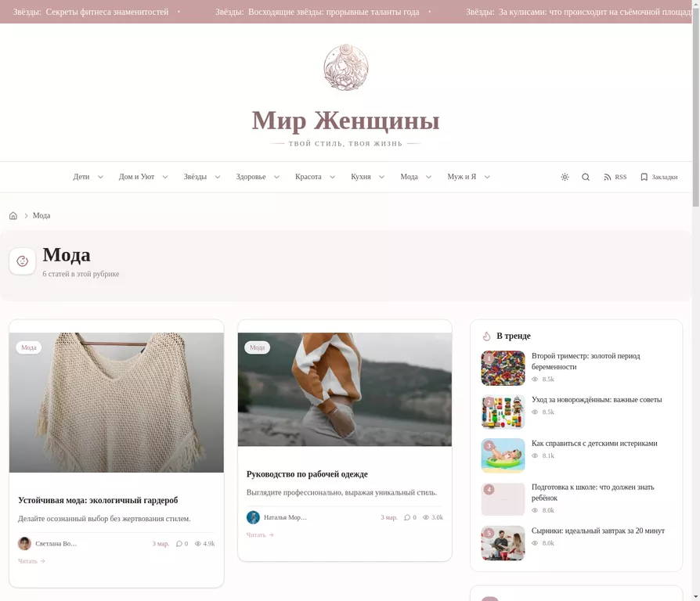Open article Руководство по рабочей одежде
This screenshot has width=700, height=601.
click(x=307, y=474)
